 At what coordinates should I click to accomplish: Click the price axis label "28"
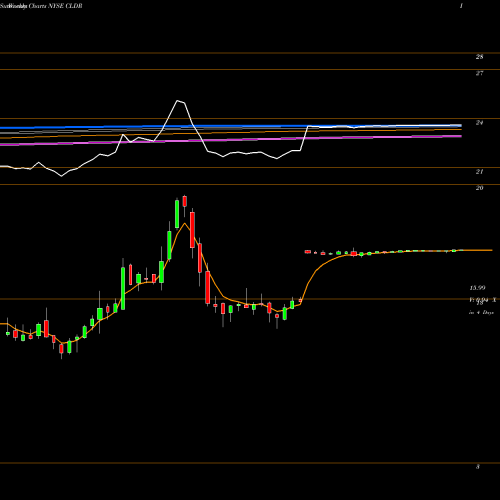[479, 57]
